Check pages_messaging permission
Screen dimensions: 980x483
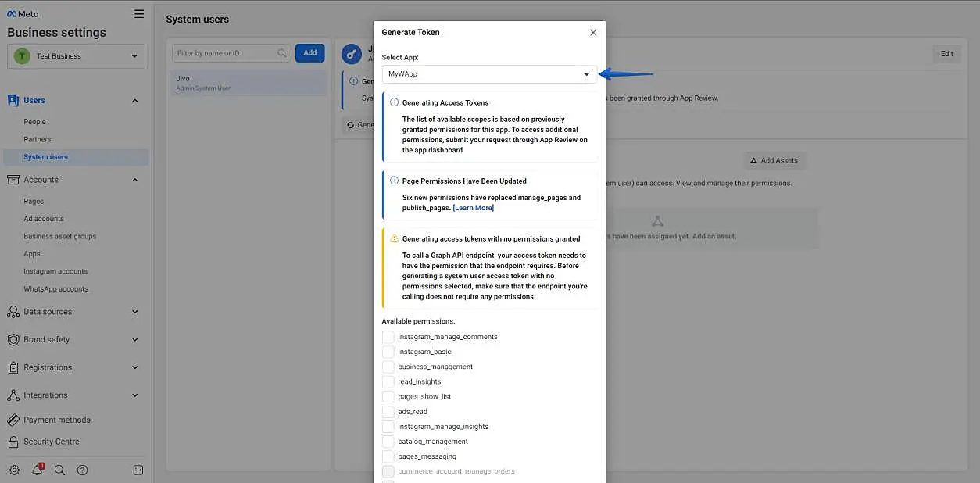(388, 456)
